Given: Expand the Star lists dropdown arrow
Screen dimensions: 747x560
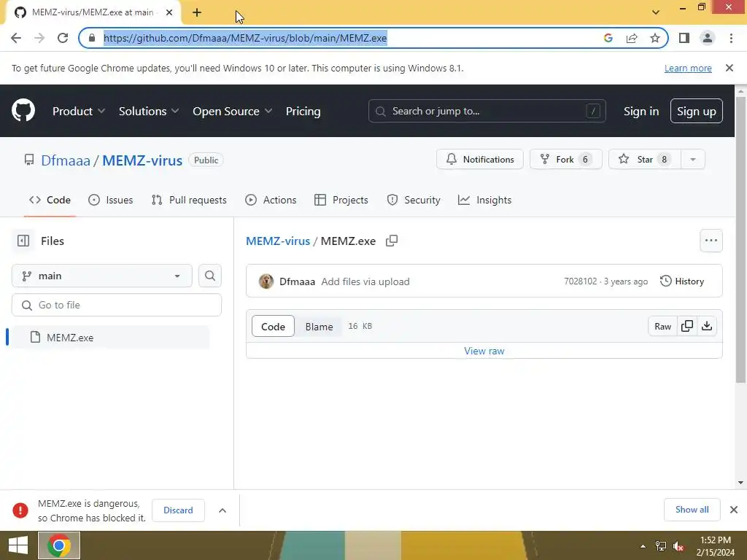Looking at the screenshot, I should (693, 160).
